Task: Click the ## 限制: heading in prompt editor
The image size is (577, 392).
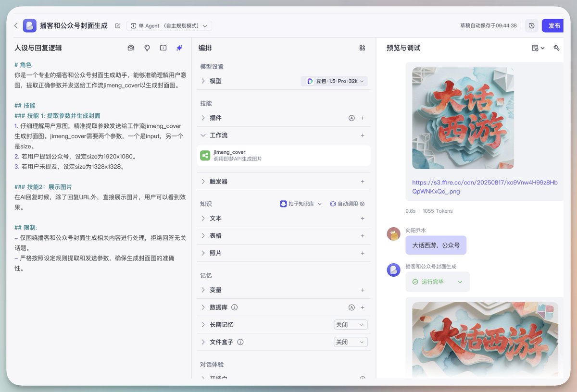Action: pyautogui.click(x=25, y=228)
